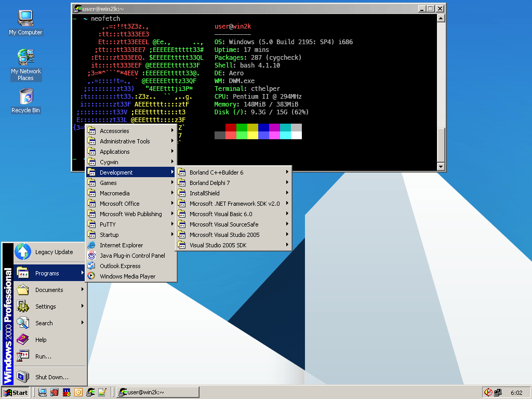Click the Shut Down... icon in Start menu
Screen dimensions: 532x399
(23, 377)
